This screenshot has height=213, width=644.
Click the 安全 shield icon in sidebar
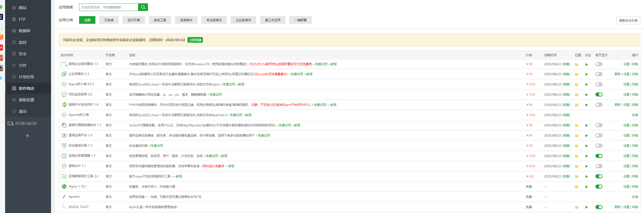point(14,54)
